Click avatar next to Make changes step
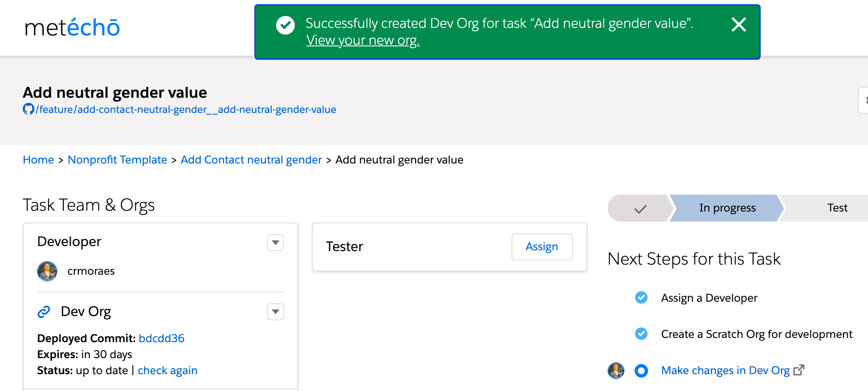 click(x=616, y=371)
